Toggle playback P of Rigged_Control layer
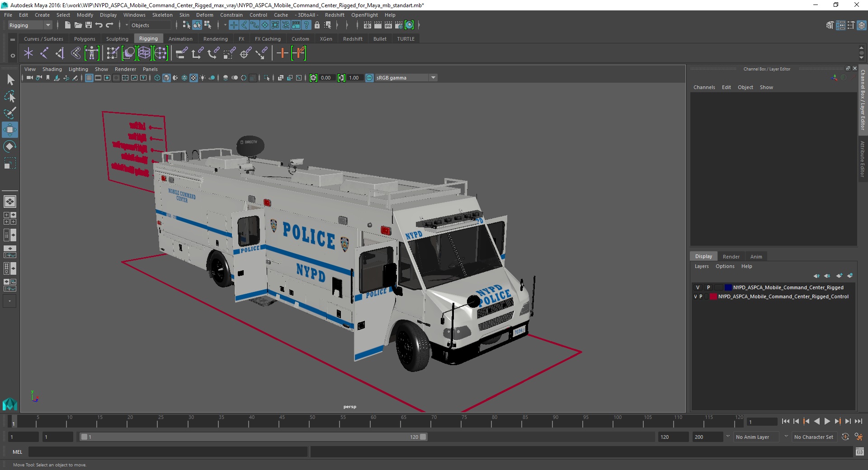868x470 pixels. [701, 296]
